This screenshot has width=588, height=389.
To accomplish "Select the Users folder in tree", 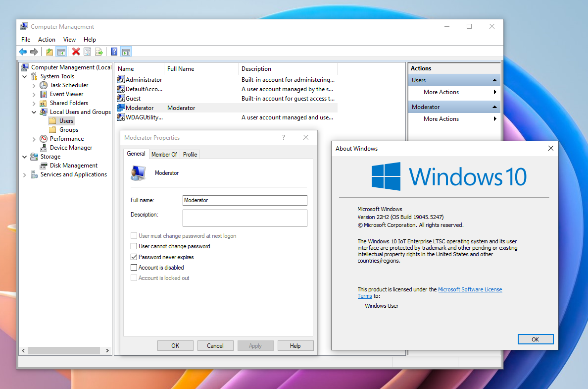I will 61,121.
